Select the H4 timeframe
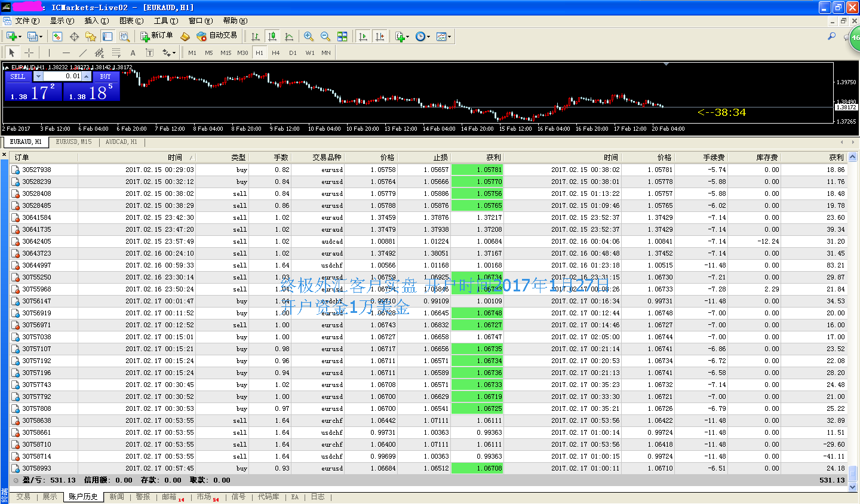 [x=276, y=53]
